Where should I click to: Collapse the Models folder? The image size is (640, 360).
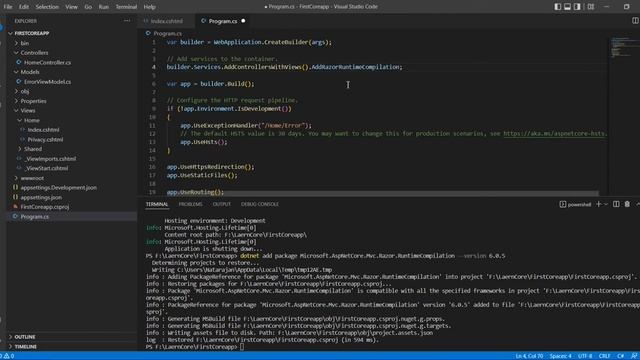(16, 72)
